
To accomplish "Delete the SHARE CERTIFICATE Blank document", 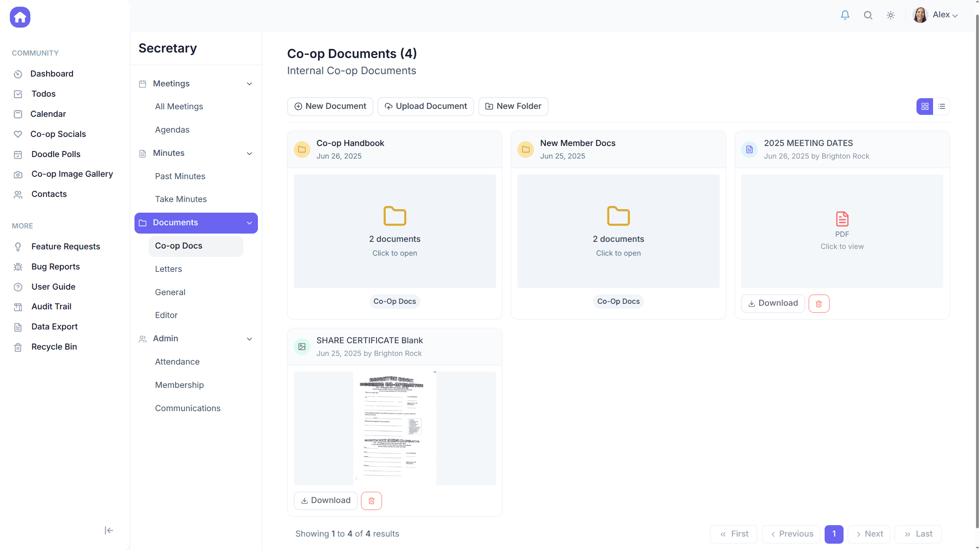I will click(x=371, y=500).
